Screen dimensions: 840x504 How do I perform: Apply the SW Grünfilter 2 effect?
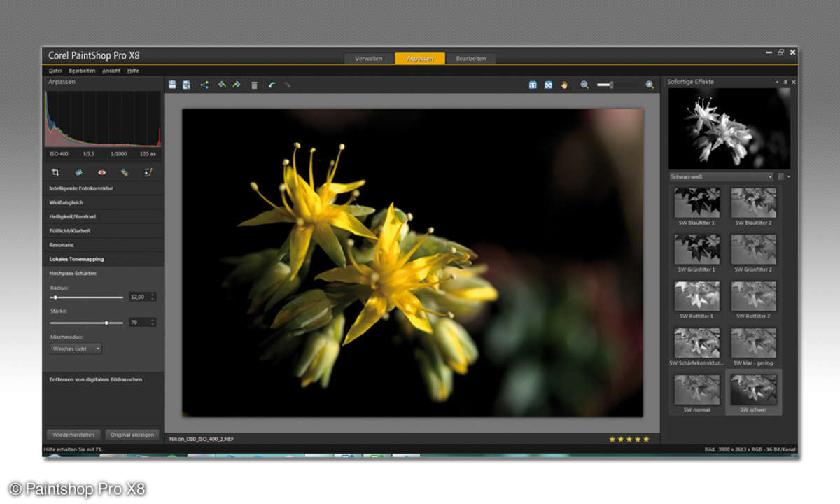click(x=753, y=253)
